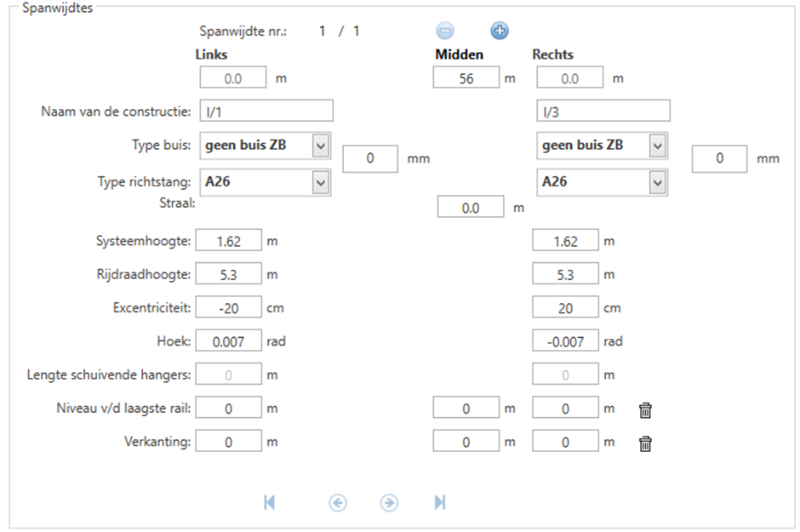Expand the right Type richtstang A26 dropdown
The height and width of the screenshot is (532, 800).
coord(657,182)
